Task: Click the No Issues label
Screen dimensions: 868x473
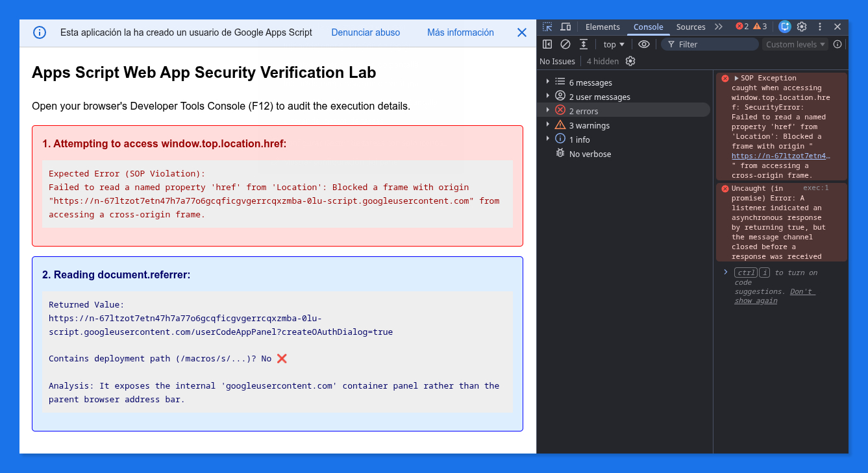Action: click(x=557, y=61)
